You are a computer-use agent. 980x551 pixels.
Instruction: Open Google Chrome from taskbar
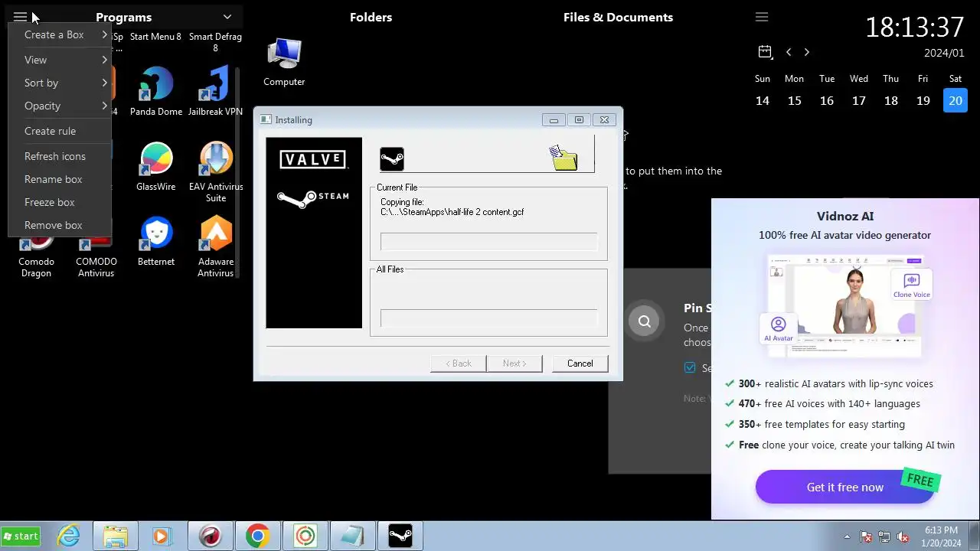point(257,536)
